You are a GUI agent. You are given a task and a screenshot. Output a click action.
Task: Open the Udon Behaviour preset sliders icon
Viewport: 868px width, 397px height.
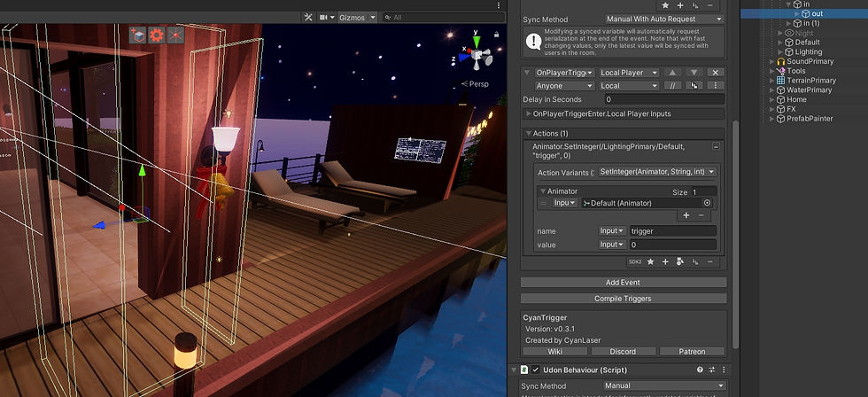point(712,370)
